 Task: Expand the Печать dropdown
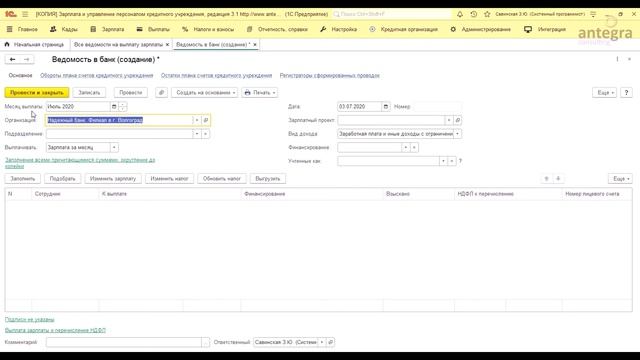click(x=260, y=93)
